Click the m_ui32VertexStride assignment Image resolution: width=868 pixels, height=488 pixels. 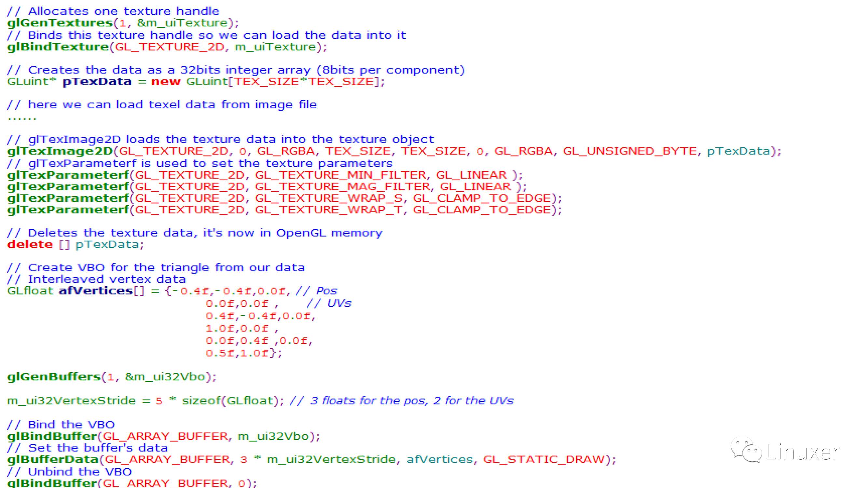[x=145, y=400]
